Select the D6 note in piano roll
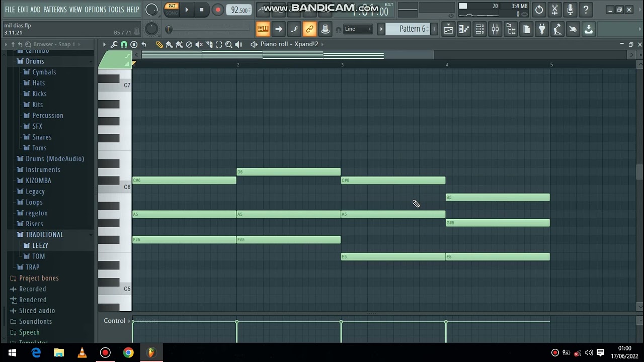Screen dimensions: 644x362 click(289, 172)
